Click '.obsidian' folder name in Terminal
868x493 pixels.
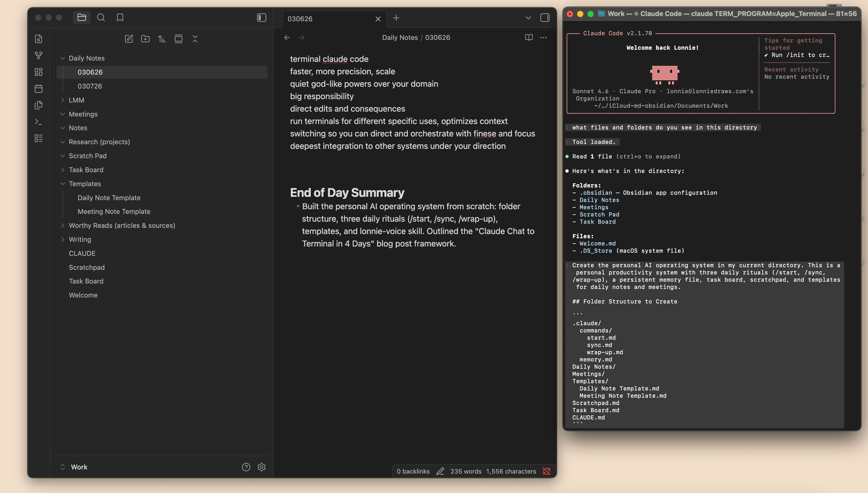595,193
